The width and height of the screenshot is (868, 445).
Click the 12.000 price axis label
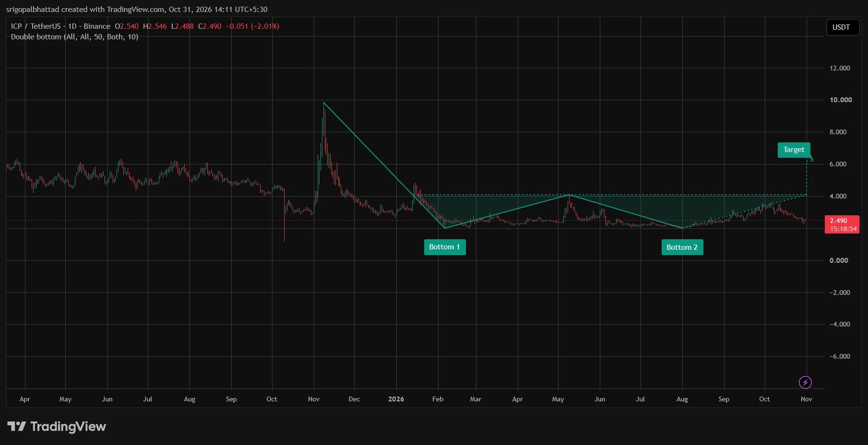click(x=840, y=68)
